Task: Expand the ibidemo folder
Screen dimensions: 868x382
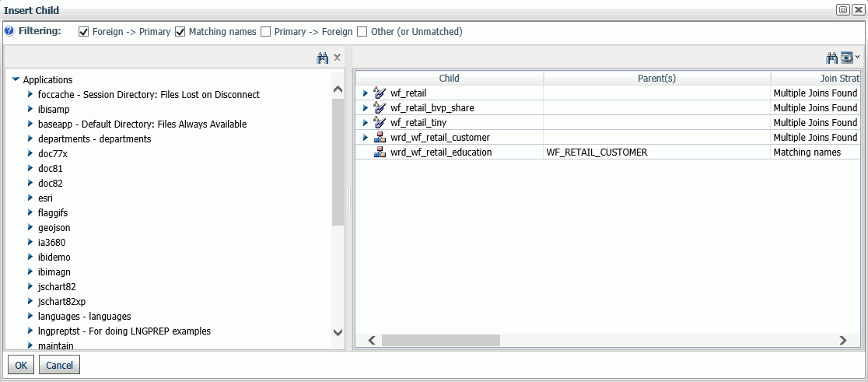Action: [x=30, y=258]
